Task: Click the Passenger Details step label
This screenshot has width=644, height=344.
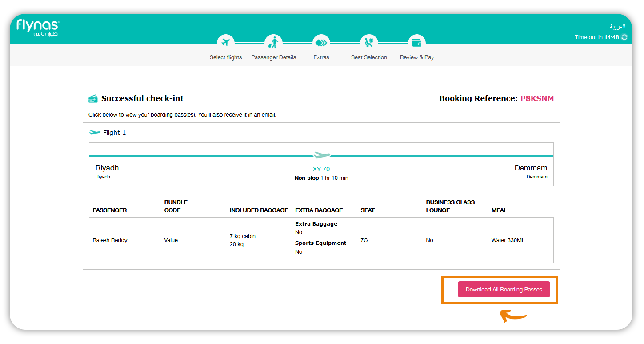Action: pyautogui.click(x=273, y=57)
